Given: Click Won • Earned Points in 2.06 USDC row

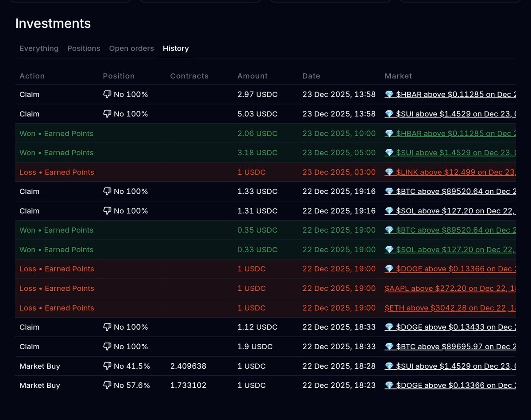Looking at the screenshot, I should (56, 133).
